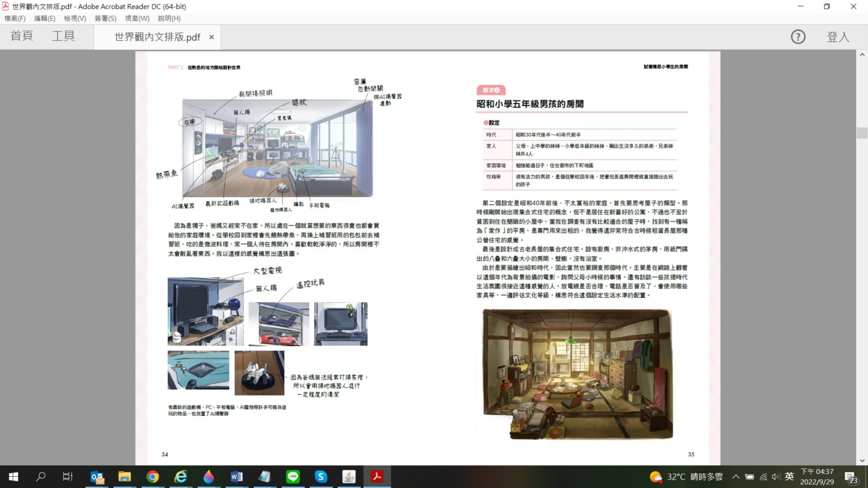Click page number 34
Screen dimensions: 868x488
coord(165,454)
